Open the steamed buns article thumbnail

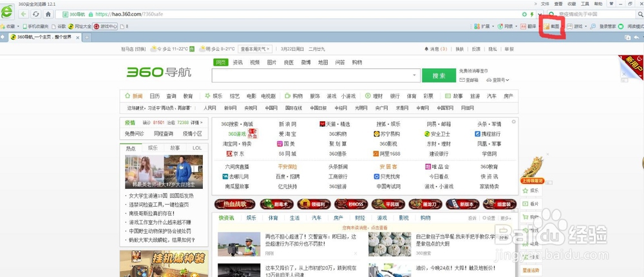[390, 244]
